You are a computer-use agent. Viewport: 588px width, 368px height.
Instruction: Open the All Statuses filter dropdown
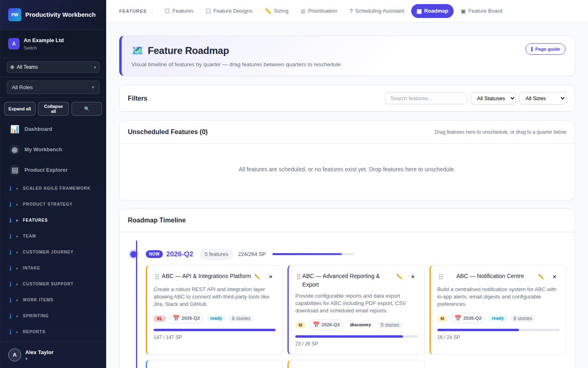click(493, 98)
